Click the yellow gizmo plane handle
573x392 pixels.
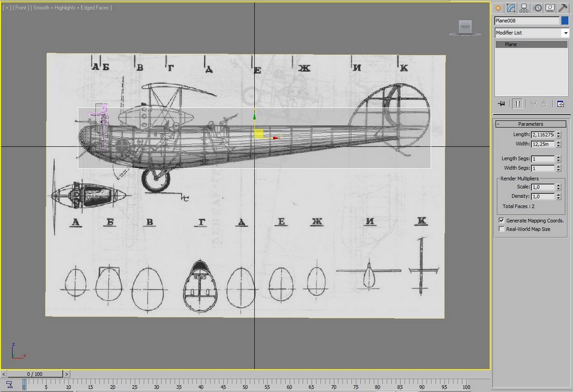point(259,134)
